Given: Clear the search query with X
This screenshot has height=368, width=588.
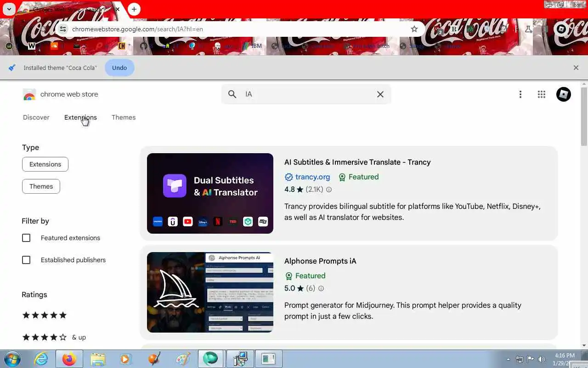Looking at the screenshot, I should pyautogui.click(x=380, y=94).
